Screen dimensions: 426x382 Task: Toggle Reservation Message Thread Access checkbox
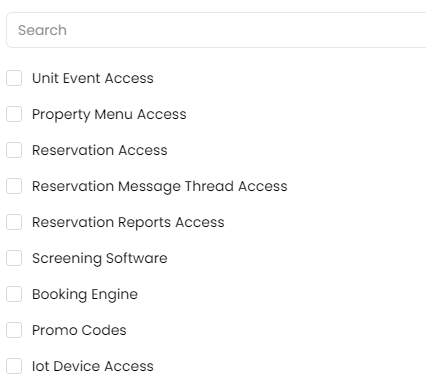click(14, 186)
